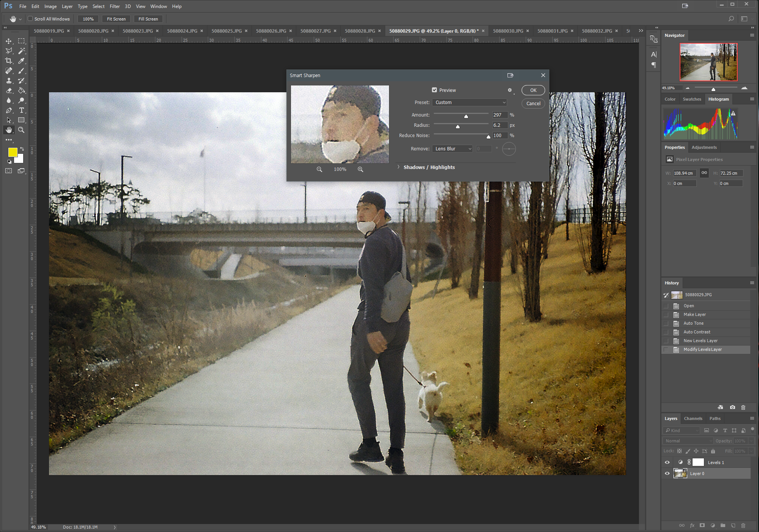
Task: Enable Scroll All Windows checkbox
Action: 30,19
